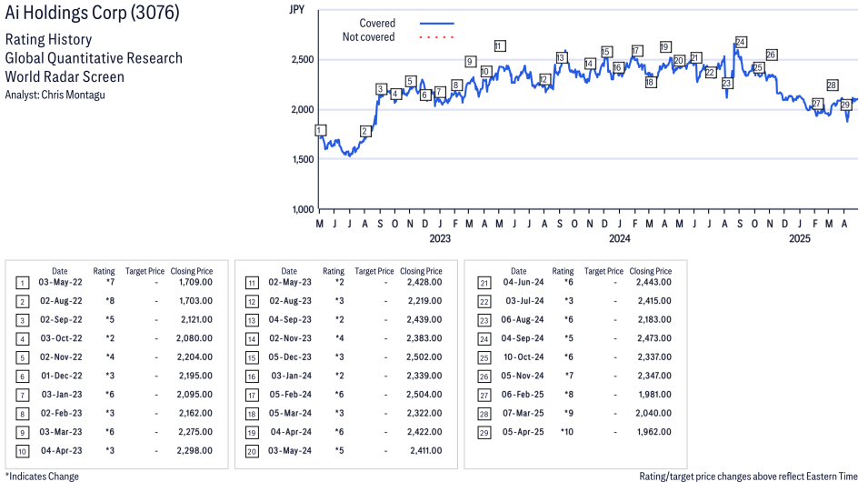The height and width of the screenshot is (482, 868).
Task: Click the Target Price header in the first table
Action: click(x=145, y=271)
